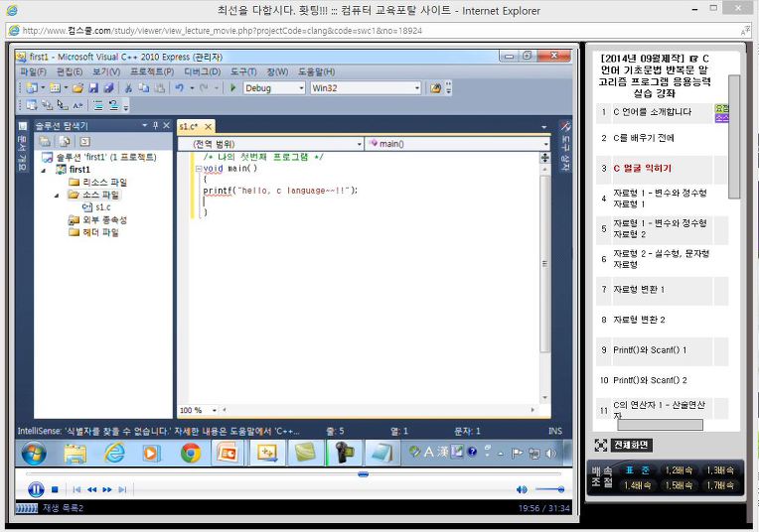Click the Redo arrow toolbar icon
Screen dimensions: 759x532
coord(204,88)
